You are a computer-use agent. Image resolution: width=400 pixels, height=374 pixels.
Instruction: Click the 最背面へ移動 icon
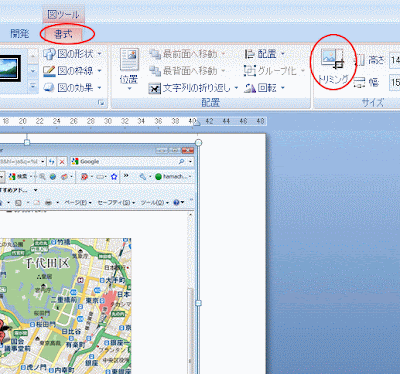155,71
